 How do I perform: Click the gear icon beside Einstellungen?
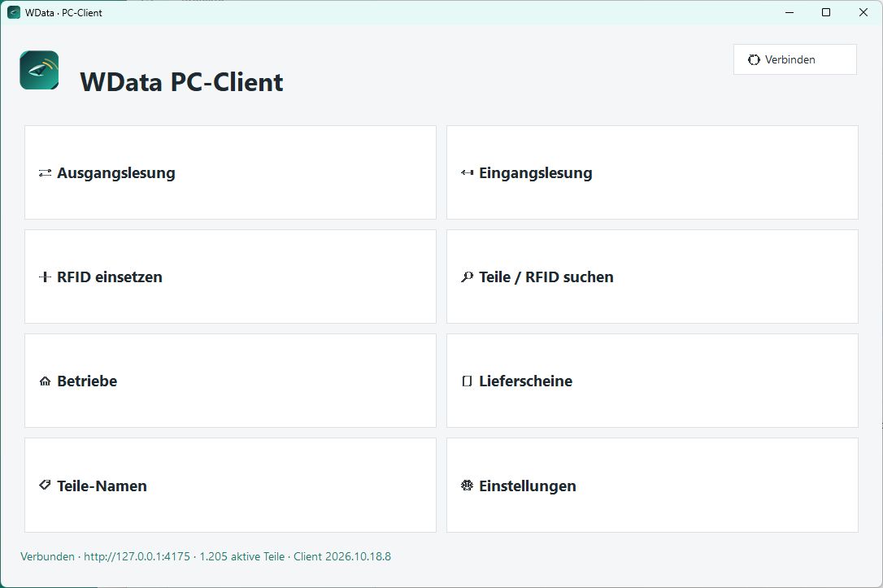(x=467, y=486)
